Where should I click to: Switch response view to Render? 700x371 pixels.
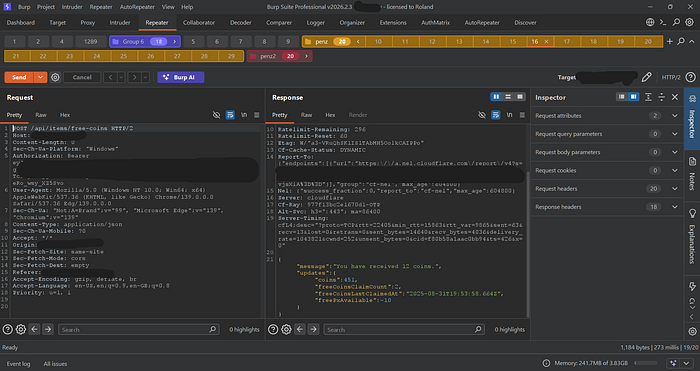pos(358,115)
